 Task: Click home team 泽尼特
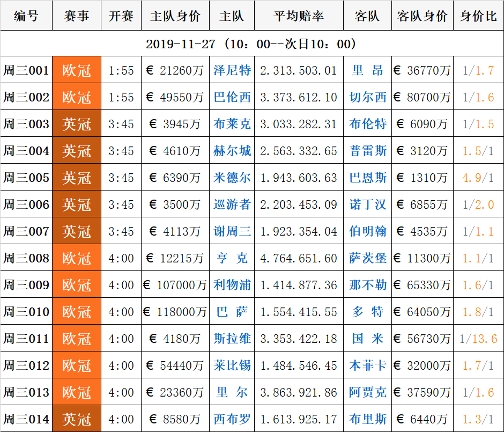point(232,70)
